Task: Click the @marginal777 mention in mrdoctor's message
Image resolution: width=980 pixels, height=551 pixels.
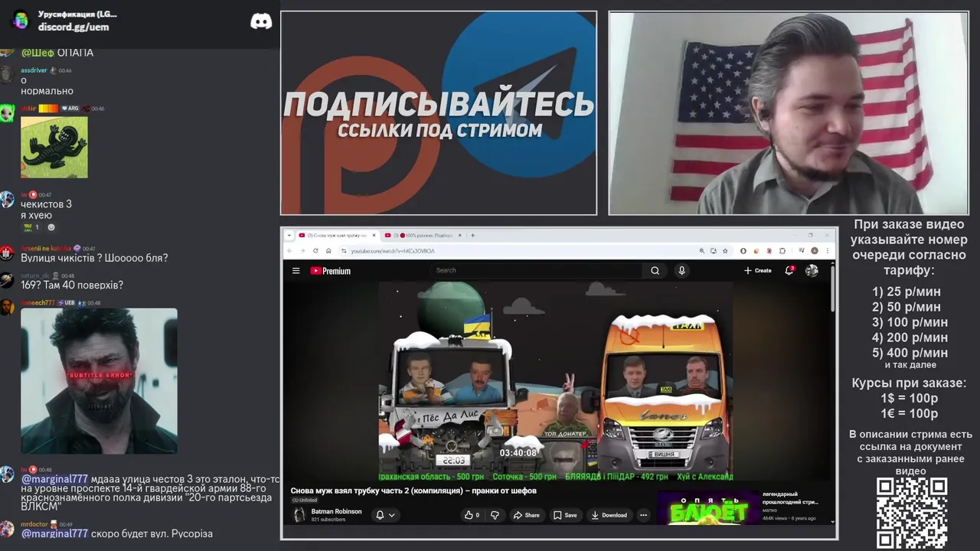Action: tap(54, 533)
